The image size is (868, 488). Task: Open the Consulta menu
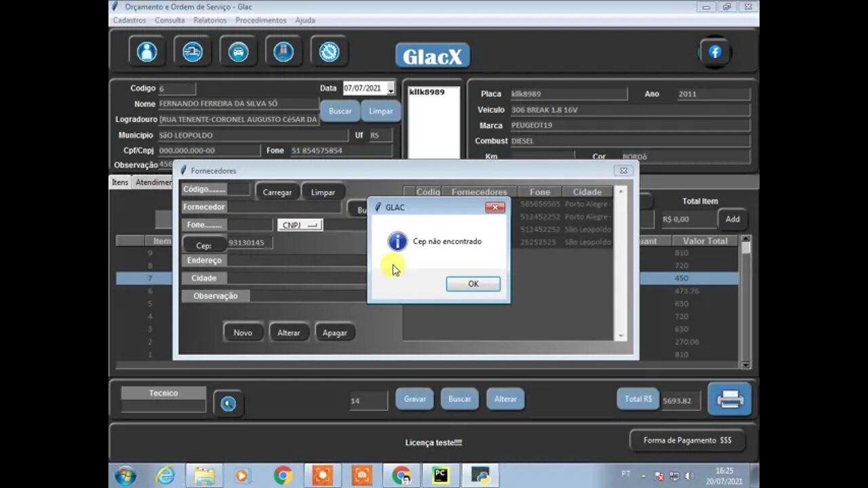pos(170,20)
